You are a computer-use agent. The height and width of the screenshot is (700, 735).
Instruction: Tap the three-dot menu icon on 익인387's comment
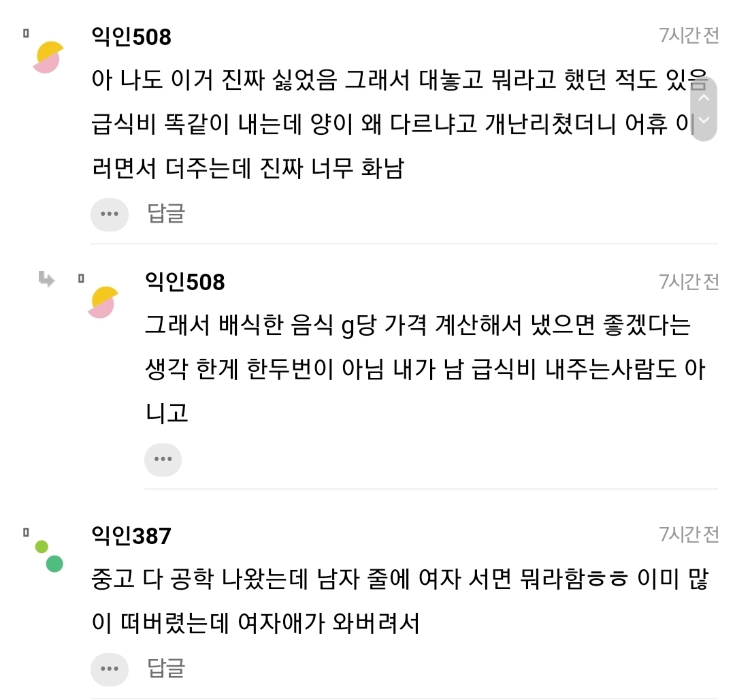[110, 669]
